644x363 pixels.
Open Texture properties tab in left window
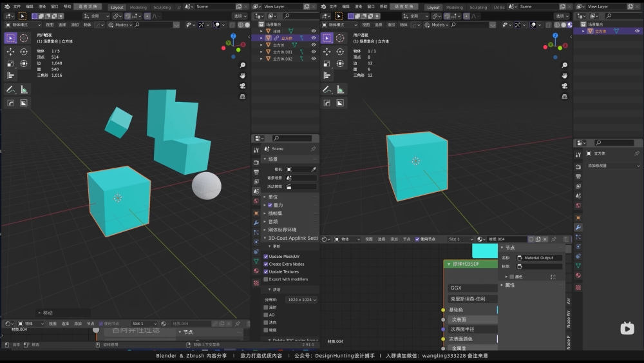256,283
